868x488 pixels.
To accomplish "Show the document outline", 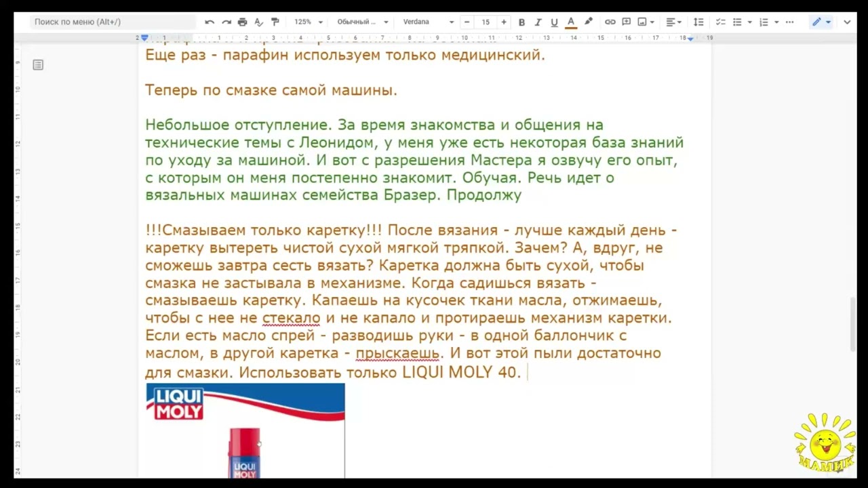I will click(38, 65).
